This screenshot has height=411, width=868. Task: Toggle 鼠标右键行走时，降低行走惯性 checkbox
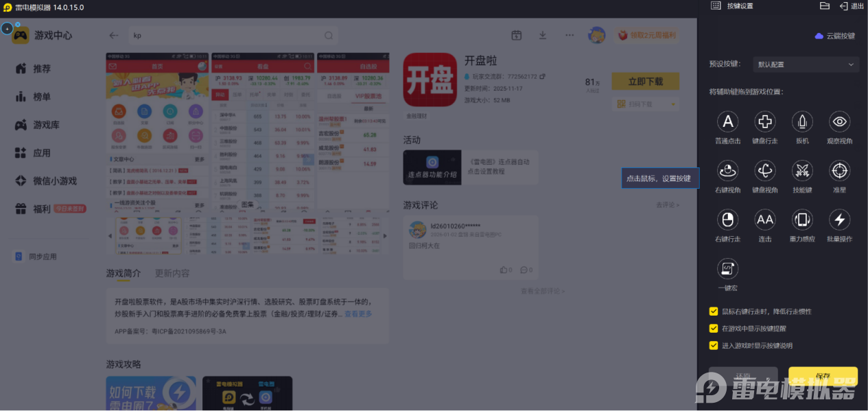[714, 311]
